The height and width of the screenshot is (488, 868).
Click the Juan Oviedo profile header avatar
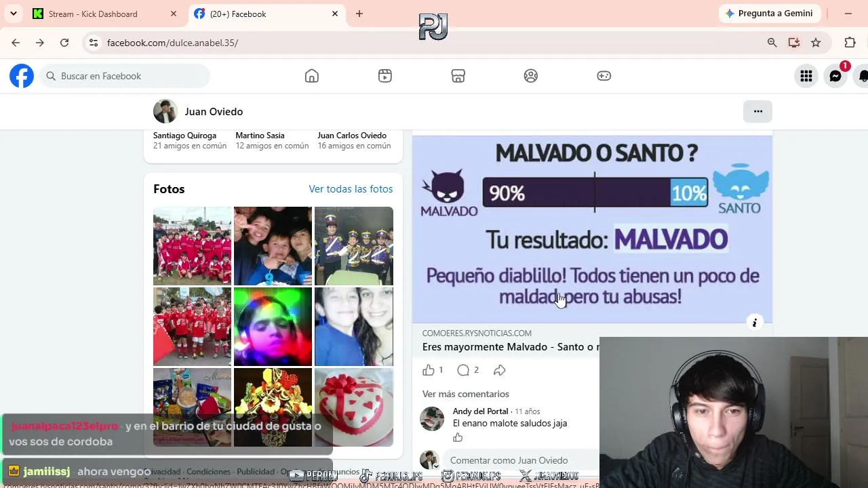point(165,111)
